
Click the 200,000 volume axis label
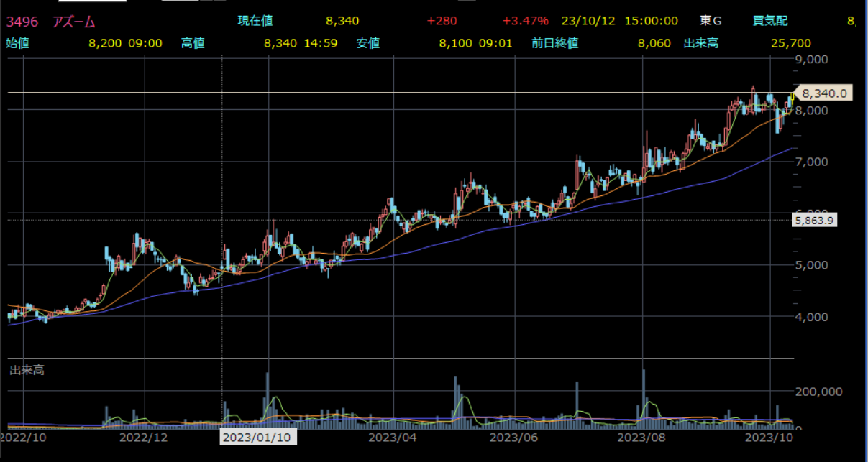(819, 392)
